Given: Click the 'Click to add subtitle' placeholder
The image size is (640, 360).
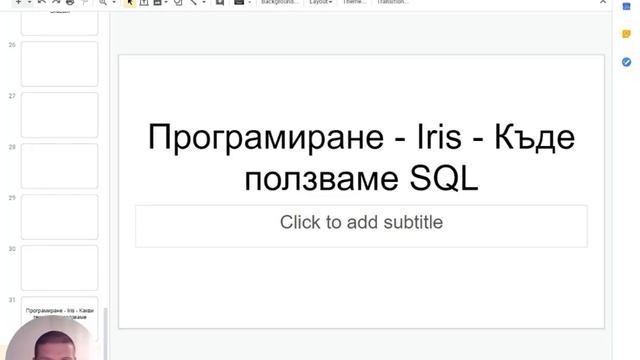Looking at the screenshot, I should click(x=361, y=226).
